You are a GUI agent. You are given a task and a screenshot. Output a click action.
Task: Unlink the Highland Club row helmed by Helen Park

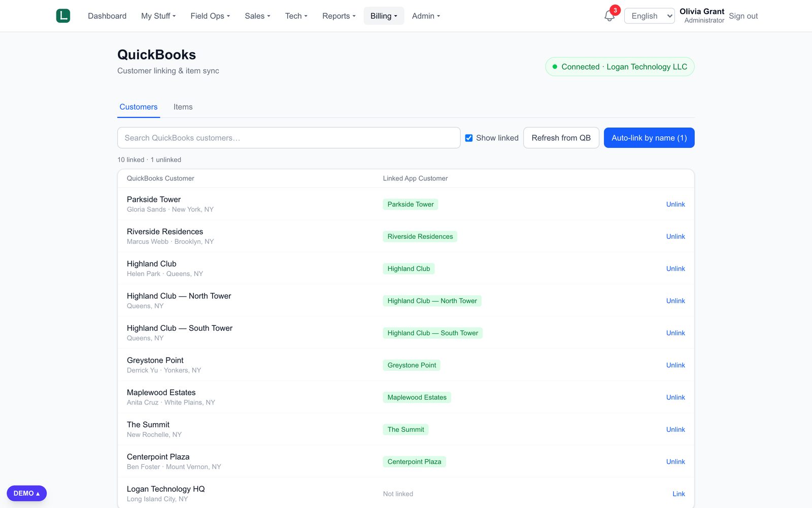pyautogui.click(x=675, y=269)
